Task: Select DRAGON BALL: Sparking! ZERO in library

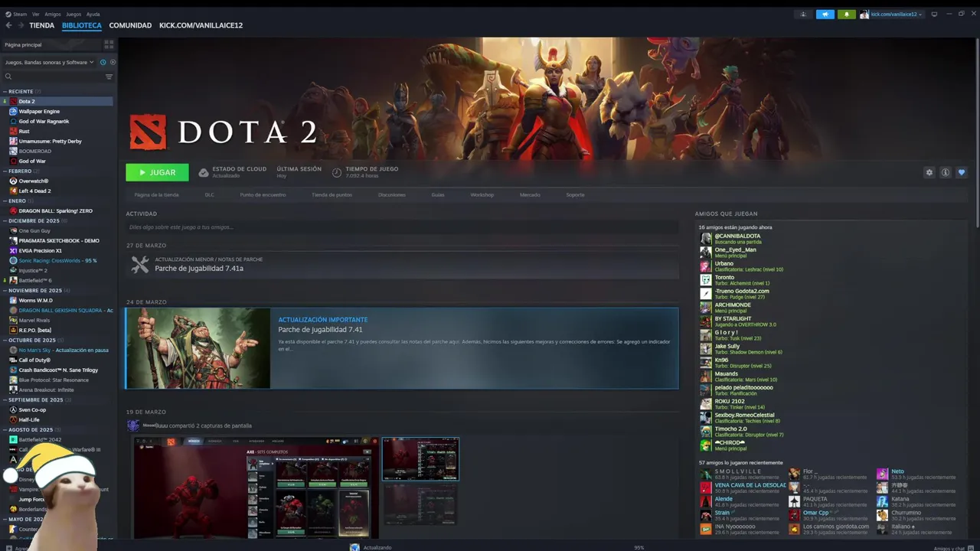Action: point(55,210)
